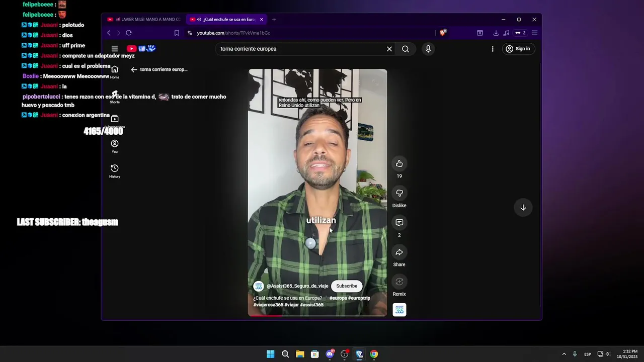Open Microsoft Store from taskbar
This screenshot has height=362, width=644.
tap(315, 354)
